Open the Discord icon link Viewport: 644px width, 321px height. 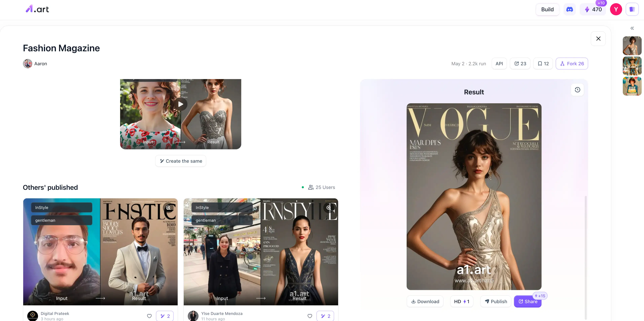[569, 9]
